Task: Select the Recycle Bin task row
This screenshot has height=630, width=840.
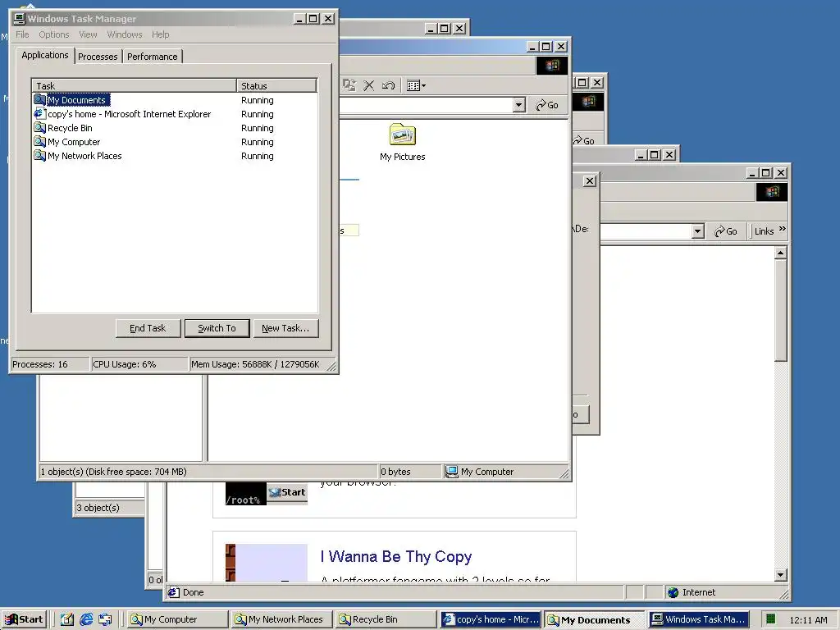Action: (x=175, y=128)
